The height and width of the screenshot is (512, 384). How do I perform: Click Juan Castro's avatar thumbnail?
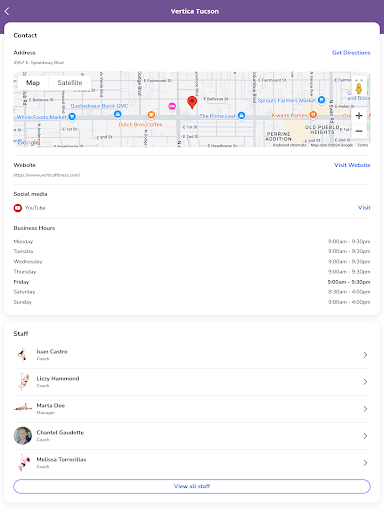pos(23,355)
